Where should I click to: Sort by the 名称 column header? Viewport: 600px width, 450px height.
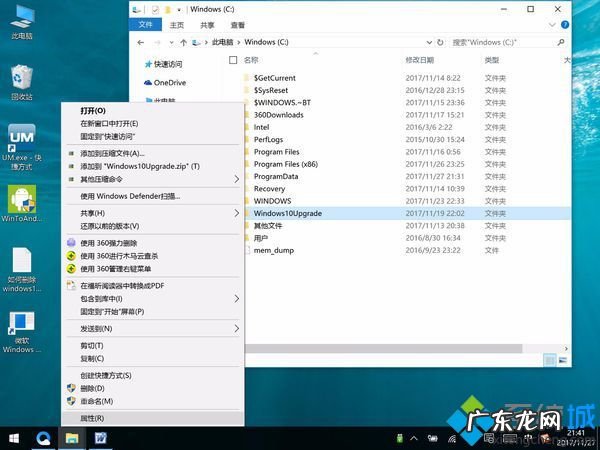coord(251,60)
